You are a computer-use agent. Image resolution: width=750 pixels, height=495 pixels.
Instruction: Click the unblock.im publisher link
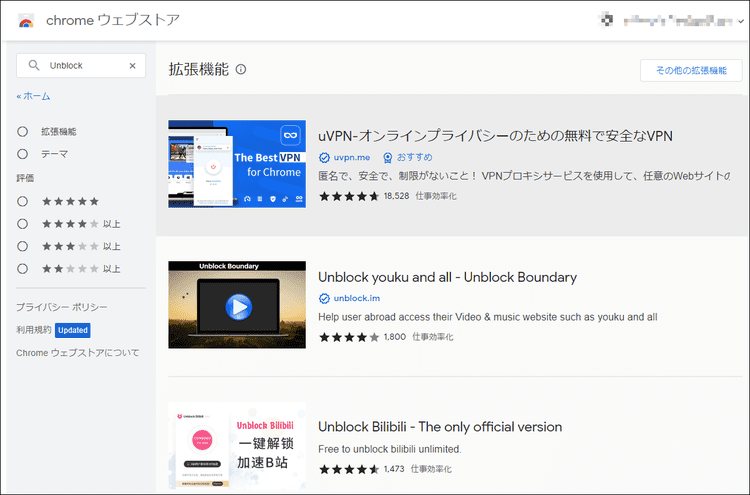point(357,298)
